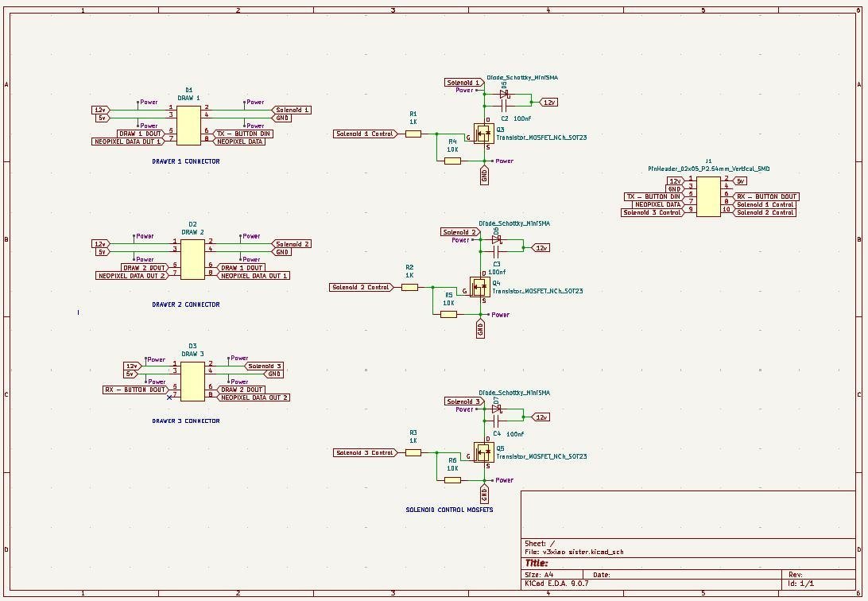868x601 pixels.
Task: Click the DRAW 1 DOUT label on D1
Action: (141, 134)
